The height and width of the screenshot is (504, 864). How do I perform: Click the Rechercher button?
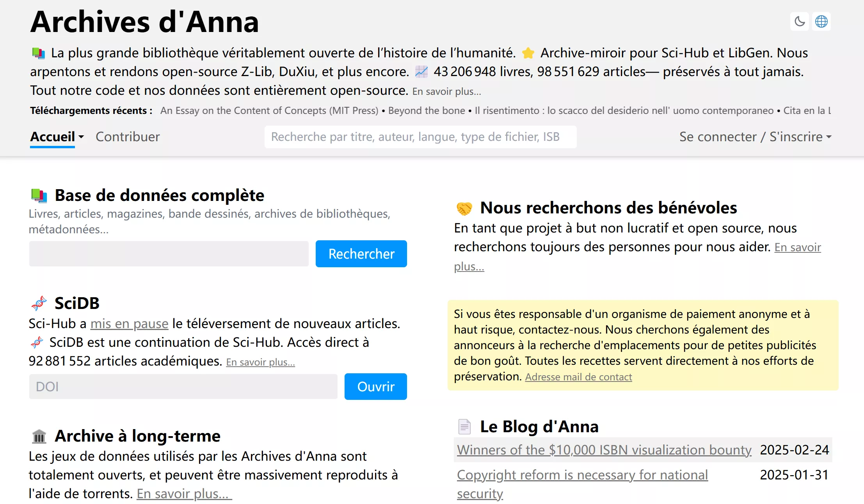tap(361, 254)
